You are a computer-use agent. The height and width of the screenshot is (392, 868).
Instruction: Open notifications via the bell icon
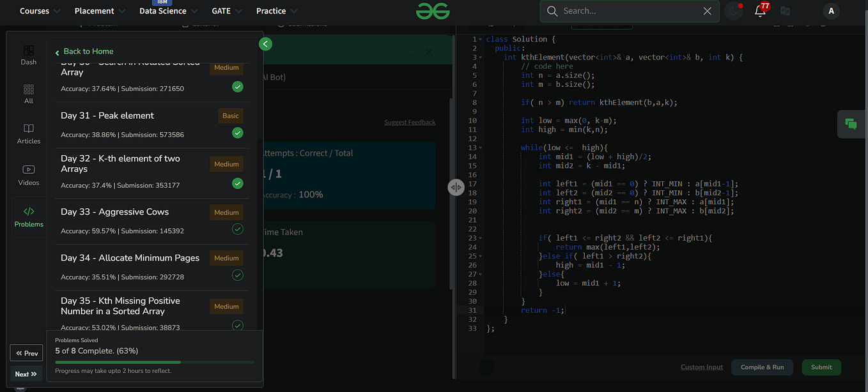pos(761,11)
